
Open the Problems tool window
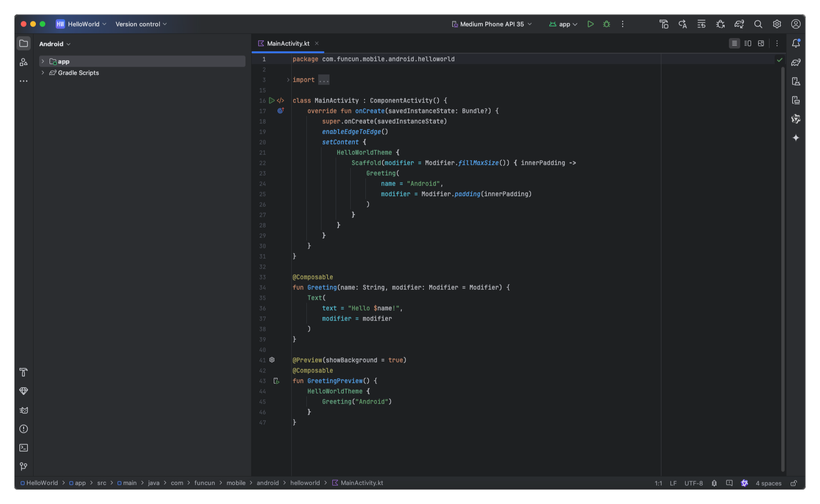coord(24,429)
